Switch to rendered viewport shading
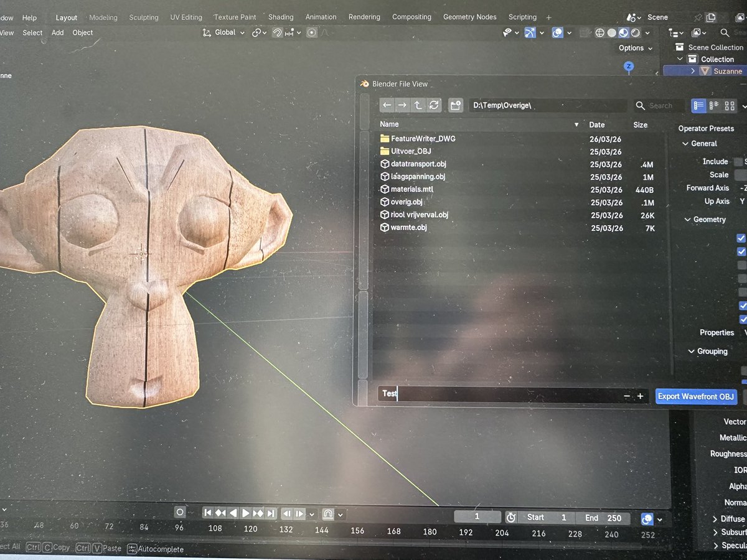This screenshot has width=747, height=560. [635, 32]
